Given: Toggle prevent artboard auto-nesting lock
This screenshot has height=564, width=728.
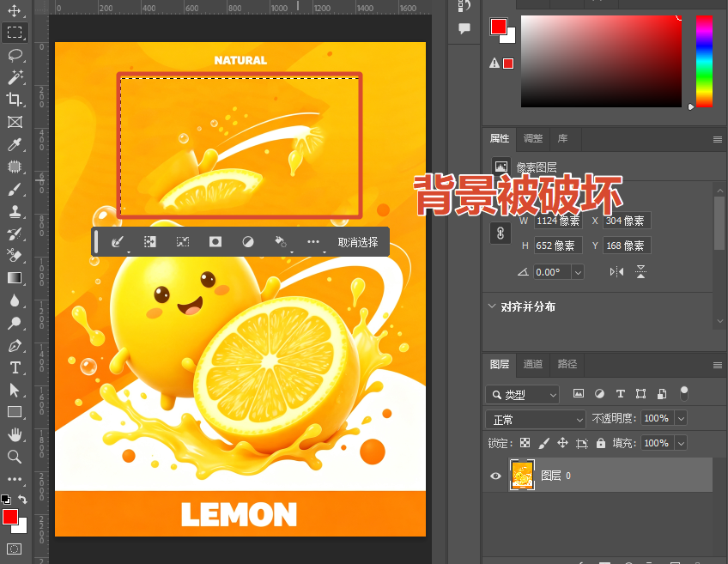Looking at the screenshot, I should (x=582, y=443).
